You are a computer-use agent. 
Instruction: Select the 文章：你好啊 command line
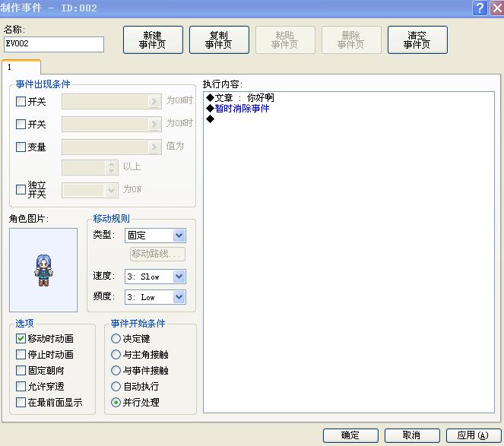point(240,97)
